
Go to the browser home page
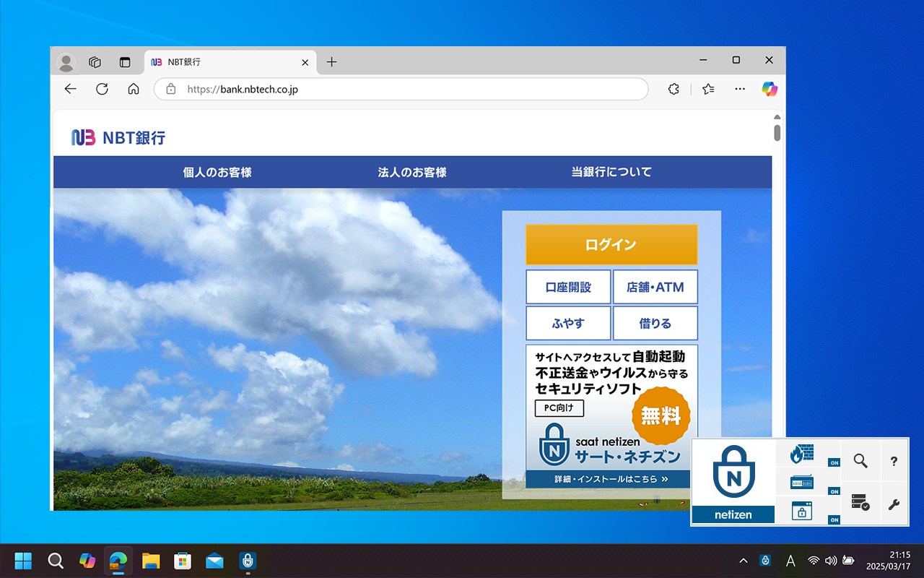tap(134, 89)
